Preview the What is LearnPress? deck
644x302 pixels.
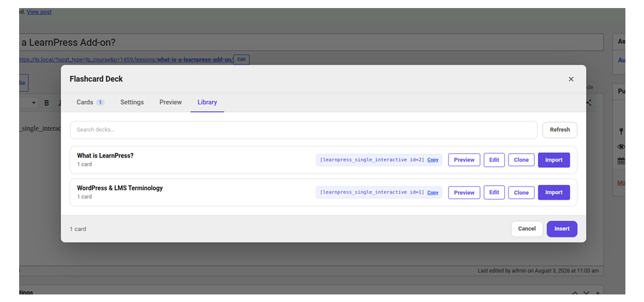point(464,160)
